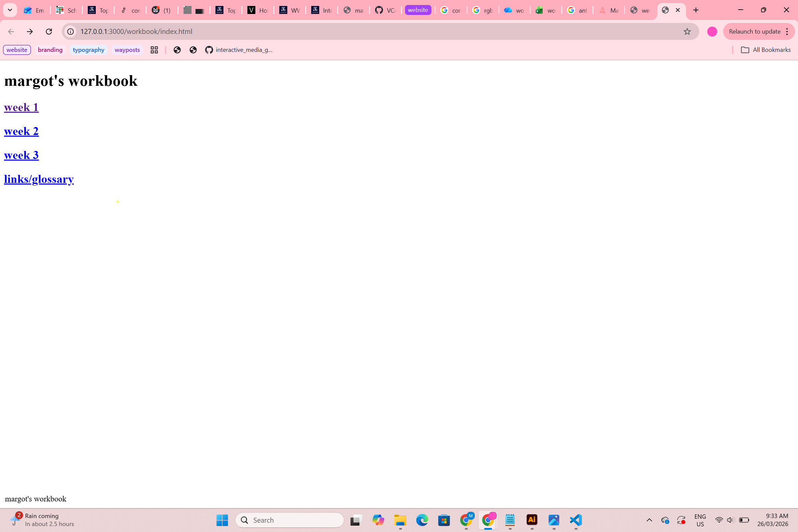798x532 pixels.
Task: Open Chrome three-dot menu
Action: (787, 32)
